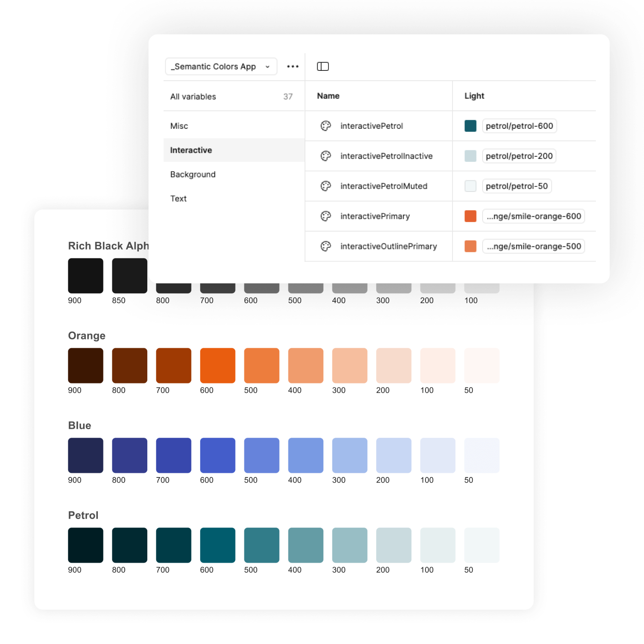
Task: Select the Petrol 800 swatch
Action: (130, 545)
